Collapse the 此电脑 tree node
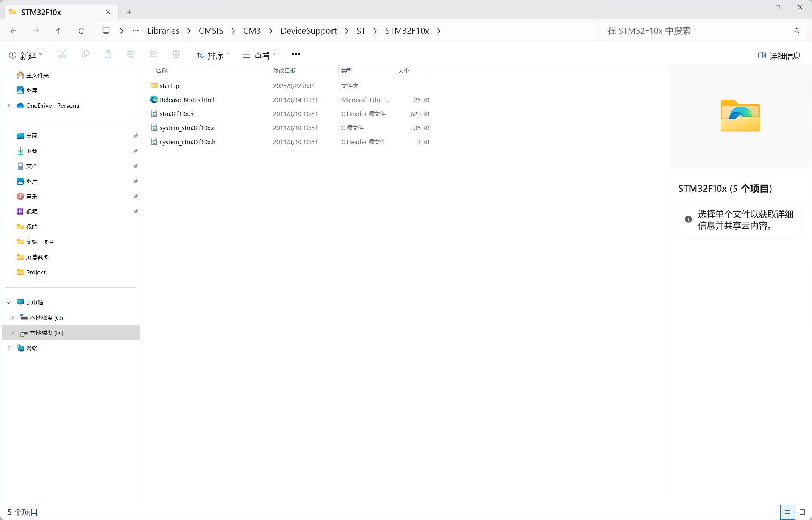The image size is (812, 520). point(9,302)
